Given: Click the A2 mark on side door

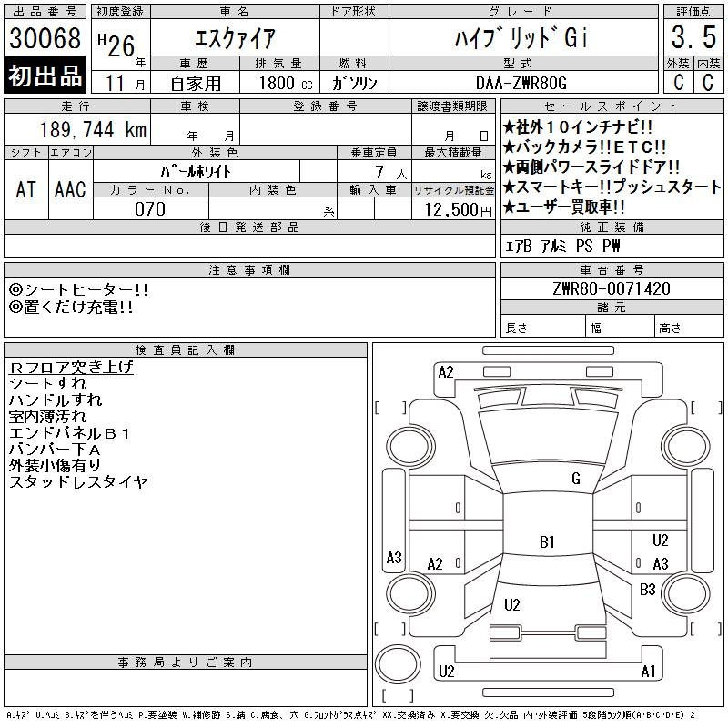Looking at the screenshot, I should [435, 564].
